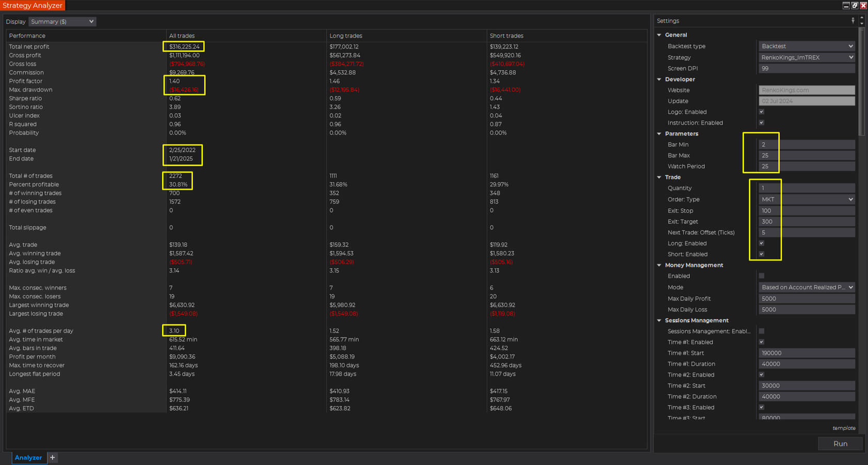Change the Strategy RenkoKings_ImTREX dropdown
The height and width of the screenshot is (465, 868).
[807, 57]
